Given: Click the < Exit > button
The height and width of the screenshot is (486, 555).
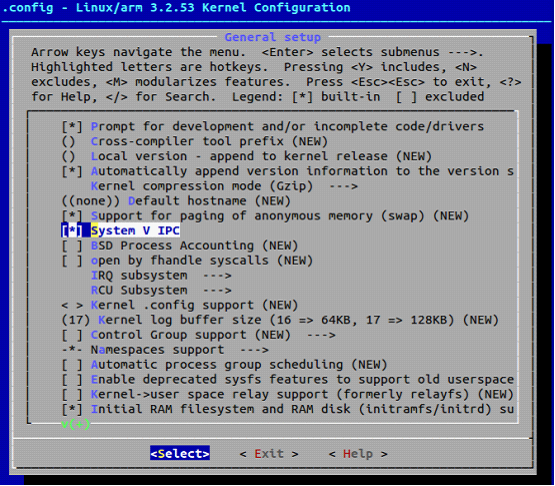Looking at the screenshot, I should 269,453.
